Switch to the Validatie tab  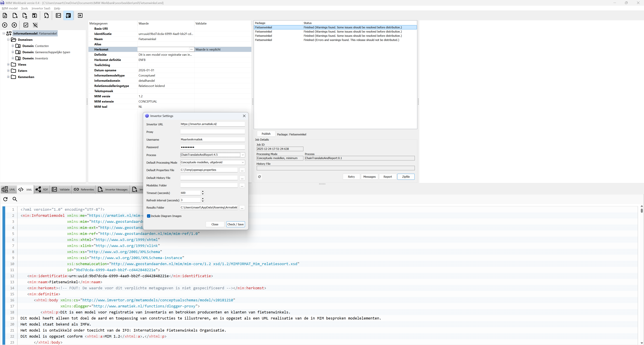61,189
